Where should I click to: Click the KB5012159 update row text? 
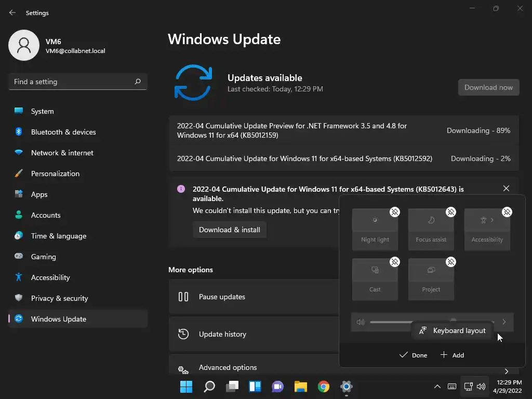[292, 130]
